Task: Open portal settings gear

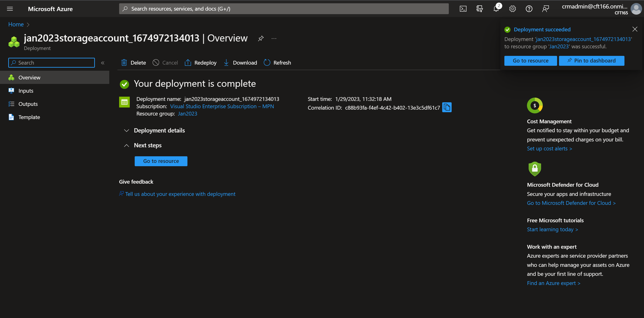Action: [512, 8]
